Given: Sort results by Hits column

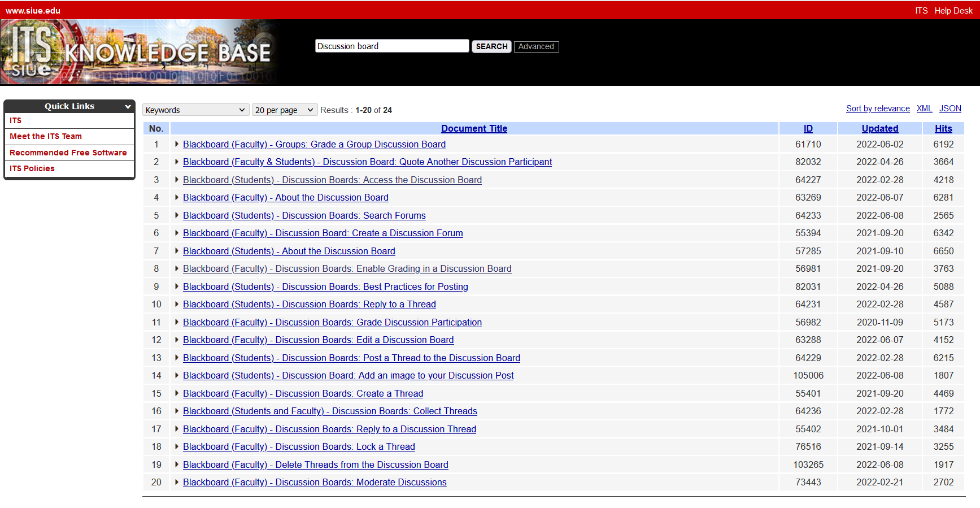Looking at the screenshot, I should pos(943,129).
